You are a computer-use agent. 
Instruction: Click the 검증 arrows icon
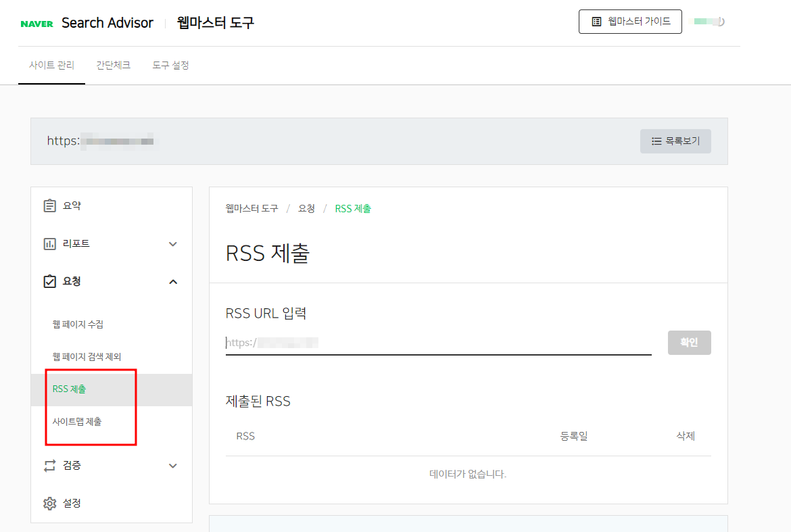50,465
